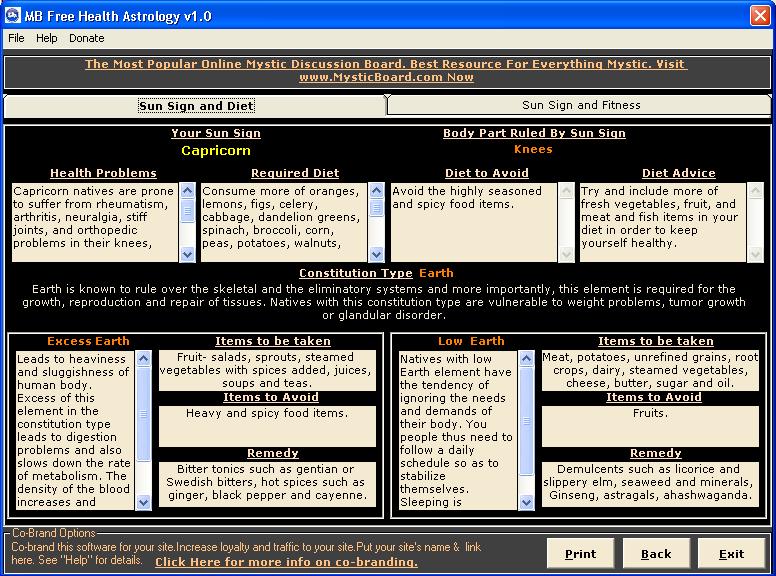Viewport: 776px width, 576px height.
Task: Click the 'Co-Brand Options' group label
Action: coord(53,533)
